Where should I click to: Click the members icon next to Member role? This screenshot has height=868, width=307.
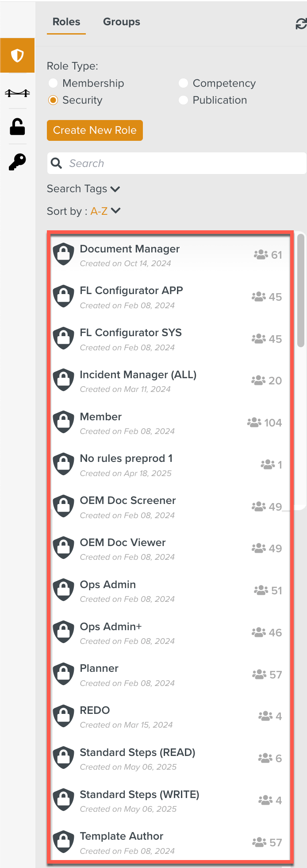click(253, 422)
